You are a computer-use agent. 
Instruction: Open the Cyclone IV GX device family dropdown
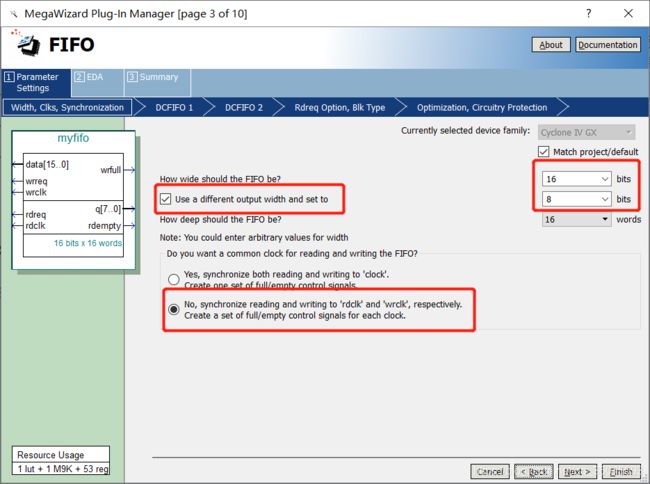point(586,133)
